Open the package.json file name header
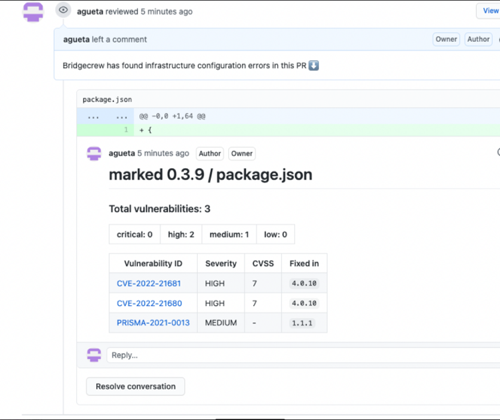Viewport: 500px width, 420px height. [x=107, y=99]
